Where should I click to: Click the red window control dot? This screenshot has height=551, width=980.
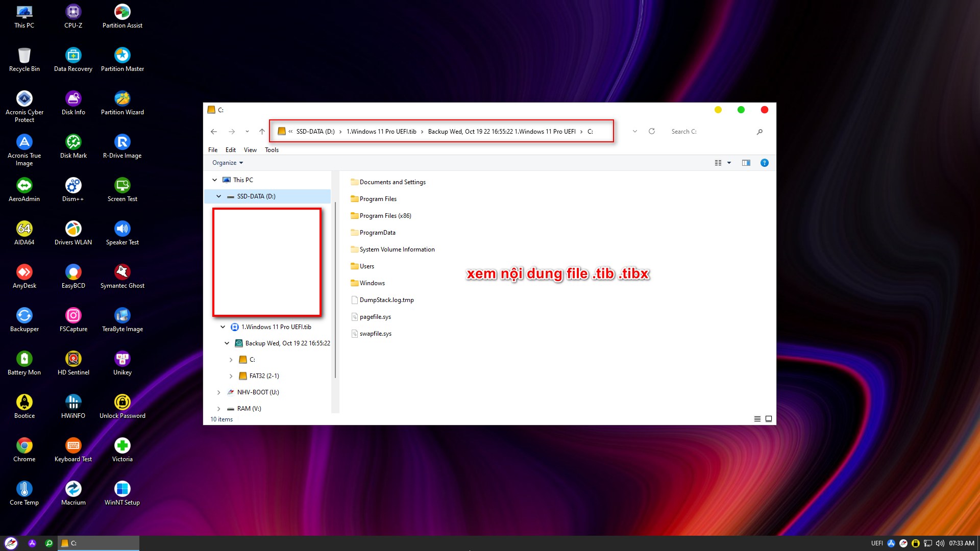tap(764, 110)
